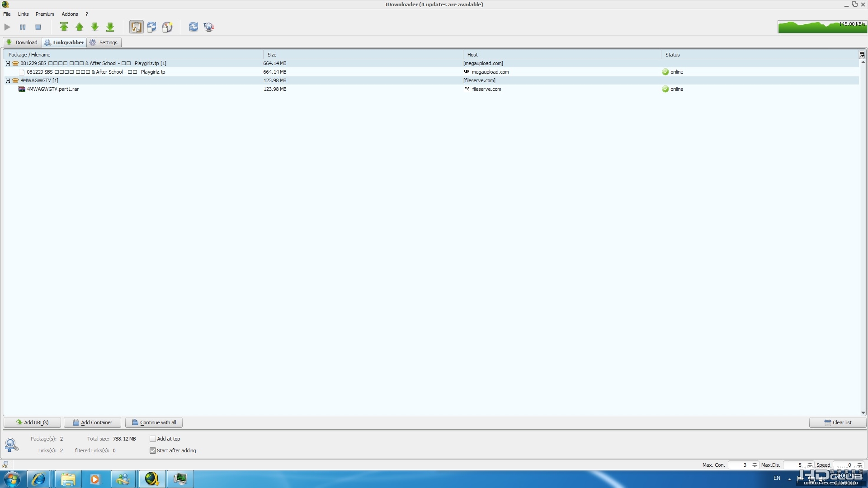Click the Stop downloads toolbar icon
This screenshot has height=488, width=868.
point(38,27)
